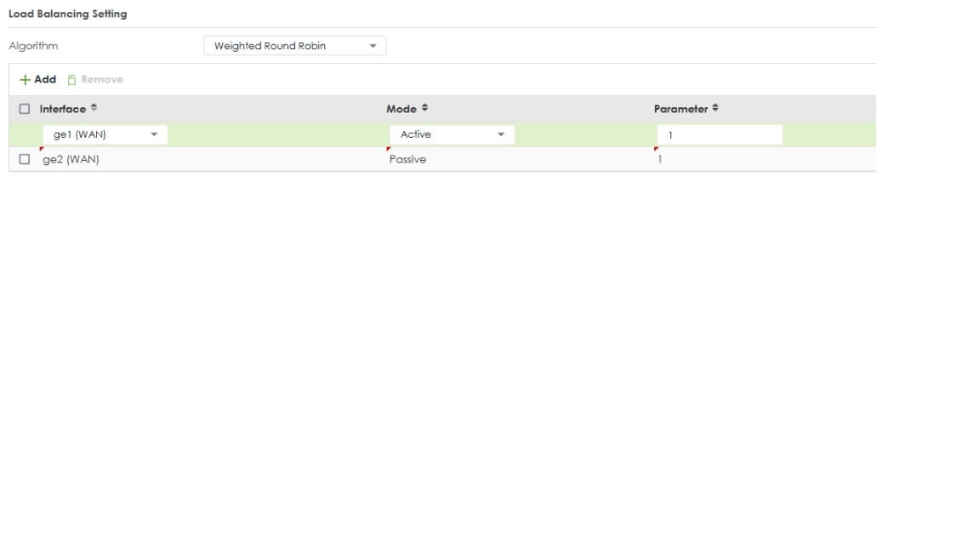Sort by Interface column arrows
This screenshot has height=551, width=980.
tap(94, 107)
